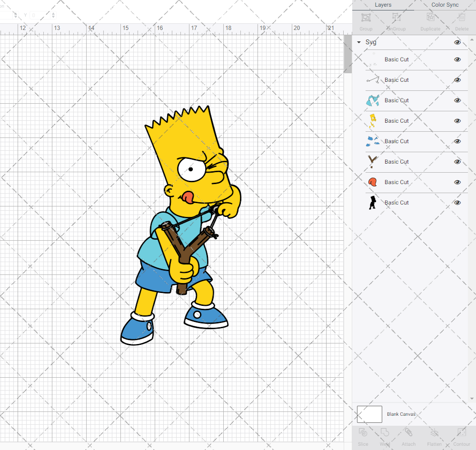Select the Flatten tool
The width and height of the screenshot is (476, 450).
[x=434, y=435]
